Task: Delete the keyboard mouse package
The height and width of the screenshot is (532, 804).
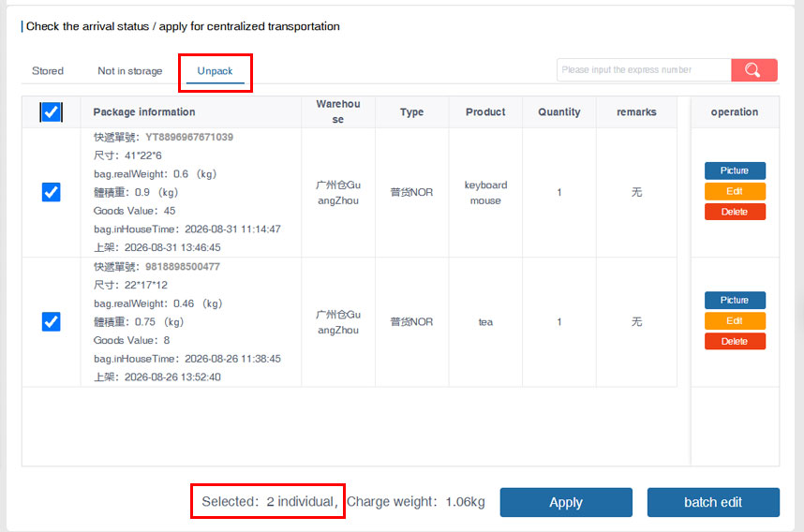Action: 735,212
